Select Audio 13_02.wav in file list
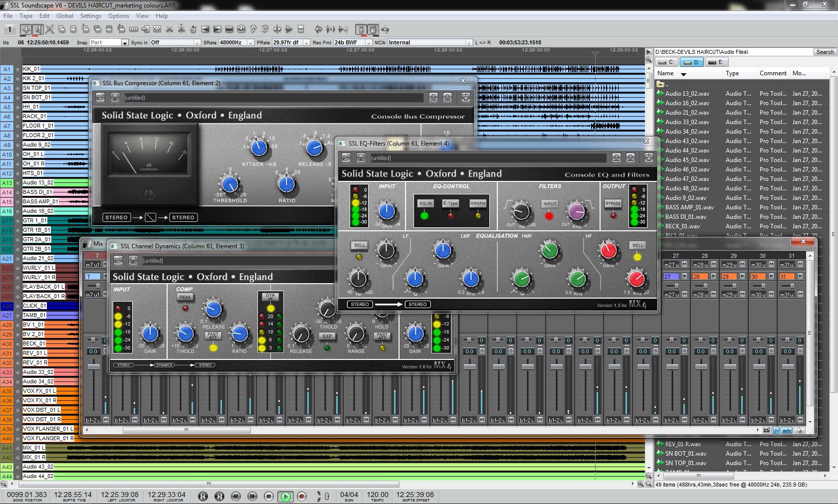Screen dimensions: 838x504 coord(687,93)
